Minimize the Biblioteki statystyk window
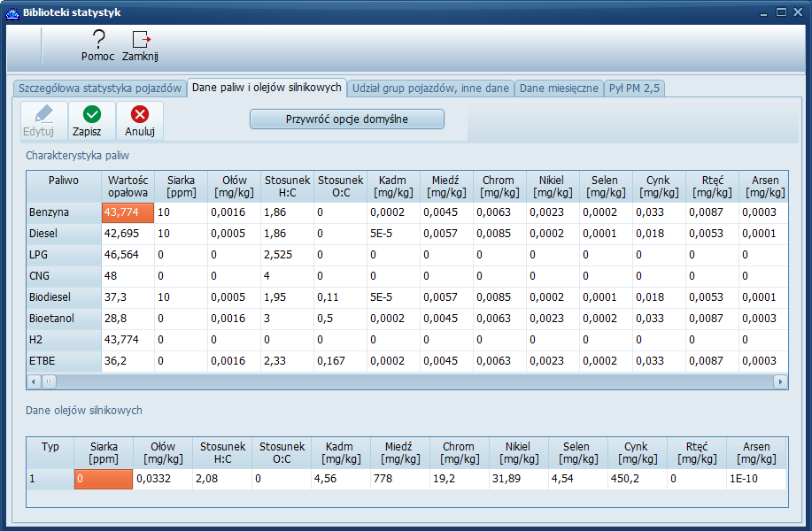Viewport: 812px width, 531px height. [x=763, y=13]
